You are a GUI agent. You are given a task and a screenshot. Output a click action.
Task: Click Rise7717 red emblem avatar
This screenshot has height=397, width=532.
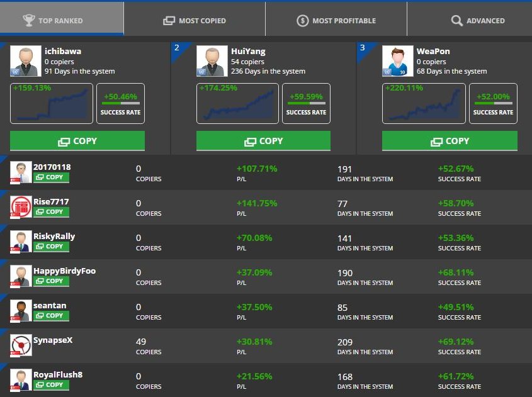(21, 207)
